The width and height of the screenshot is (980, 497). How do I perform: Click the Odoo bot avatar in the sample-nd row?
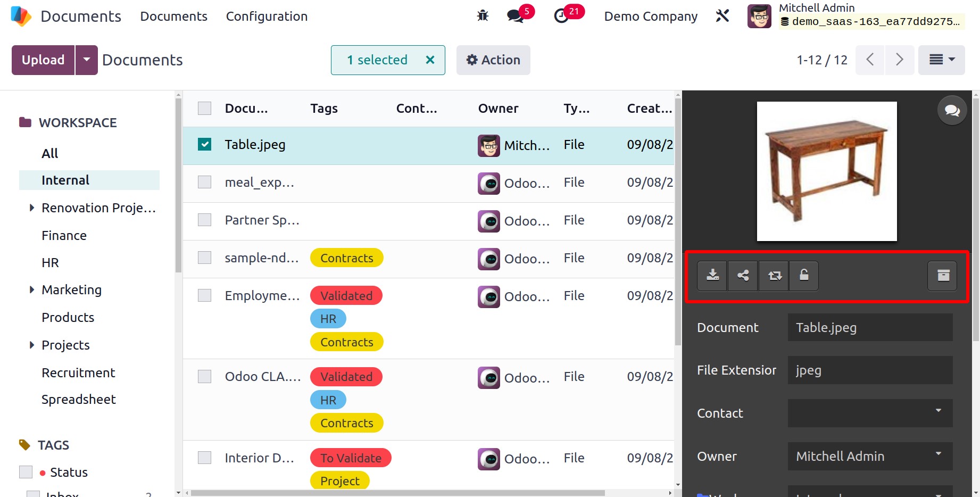pyautogui.click(x=489, y=259)
